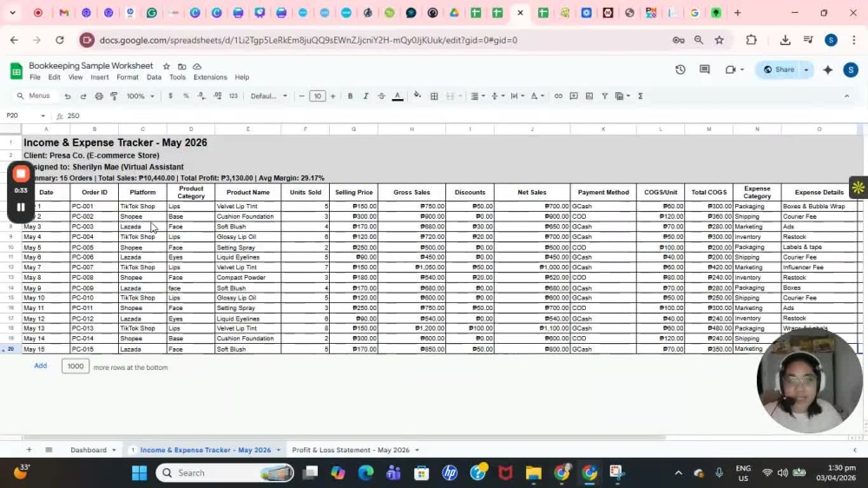This screenshot has height=488, width=868.
Task: Open the Data menu
Action: coord(154,77)
